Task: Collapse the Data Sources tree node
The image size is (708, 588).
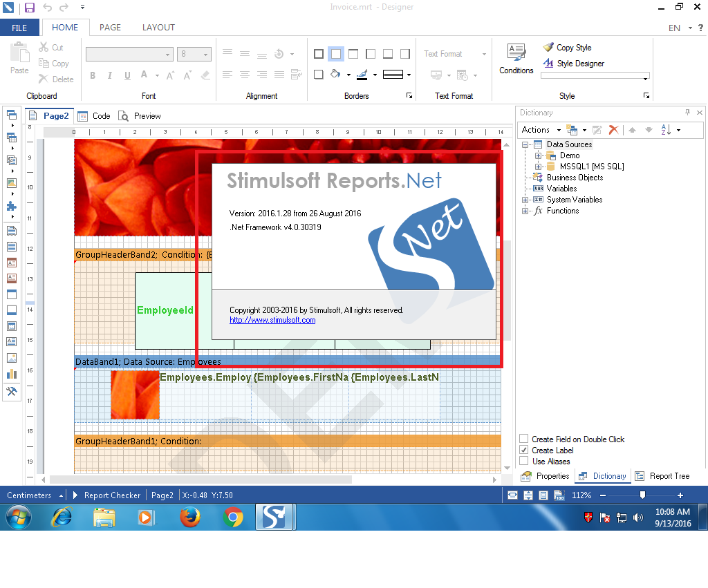Action: (x=525, y=145)
